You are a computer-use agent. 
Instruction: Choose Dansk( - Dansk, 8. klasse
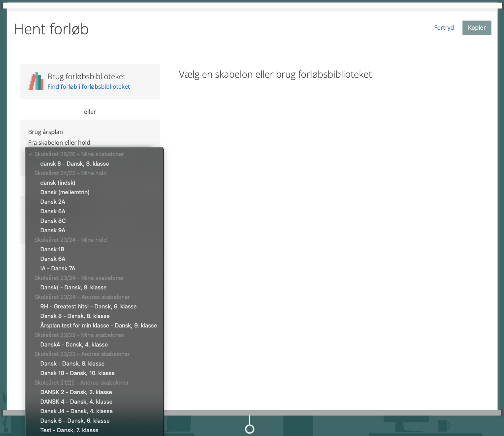pos(74,287)
